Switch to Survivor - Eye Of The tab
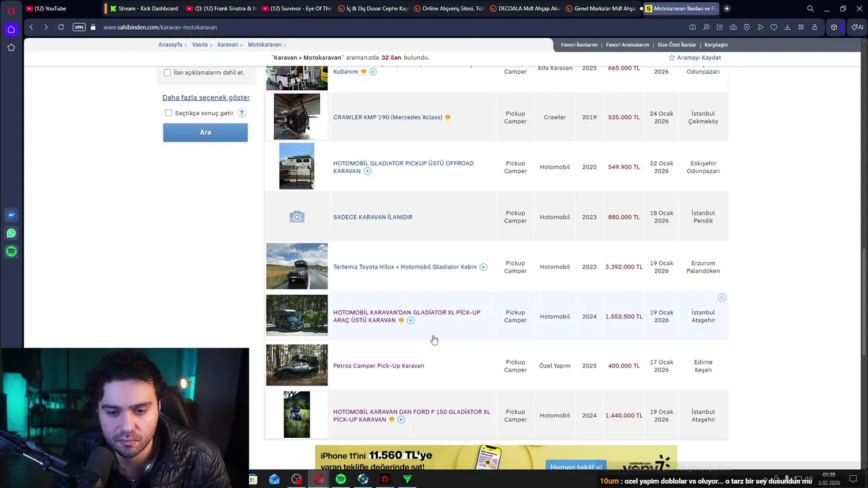 point(296,9)
